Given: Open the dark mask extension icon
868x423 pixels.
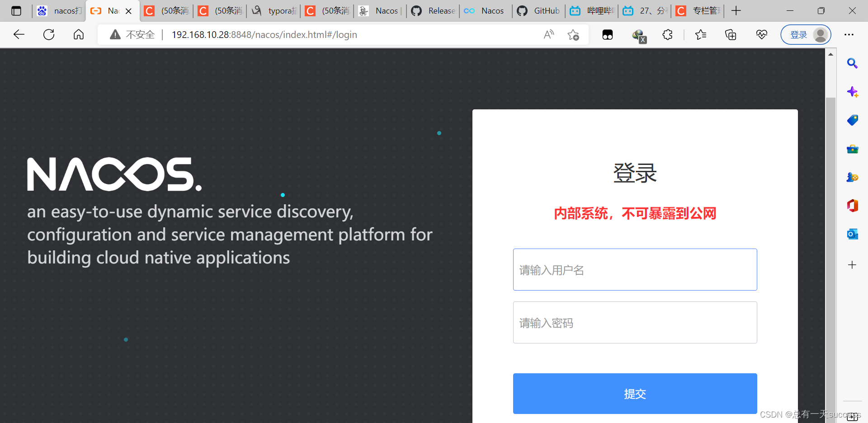Looking at the screenshot, I should [608, 35].
